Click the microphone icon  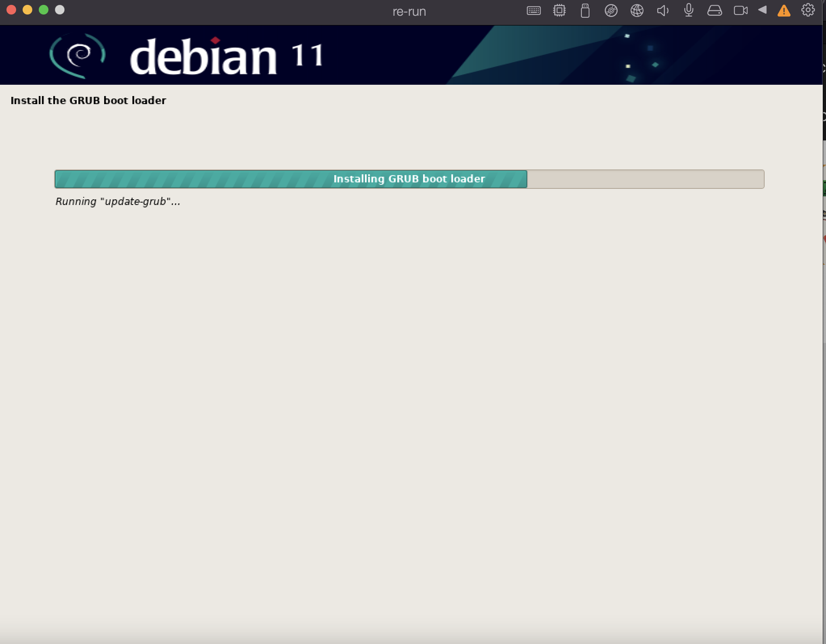(689, 10)
